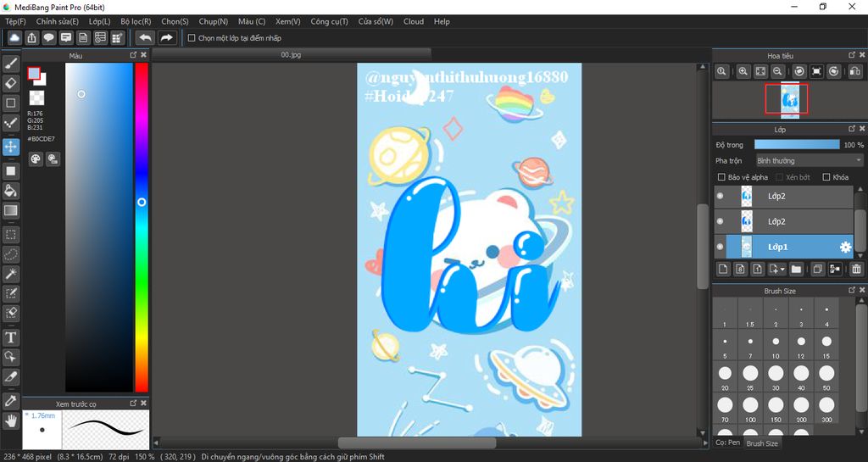The image size is (868, 462).
Task: Choose brush size 300
Action: [826, 409]
